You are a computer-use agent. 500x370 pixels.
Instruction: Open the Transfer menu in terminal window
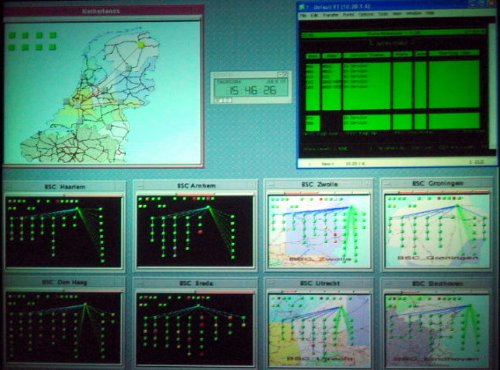click(x=330, y=15)
